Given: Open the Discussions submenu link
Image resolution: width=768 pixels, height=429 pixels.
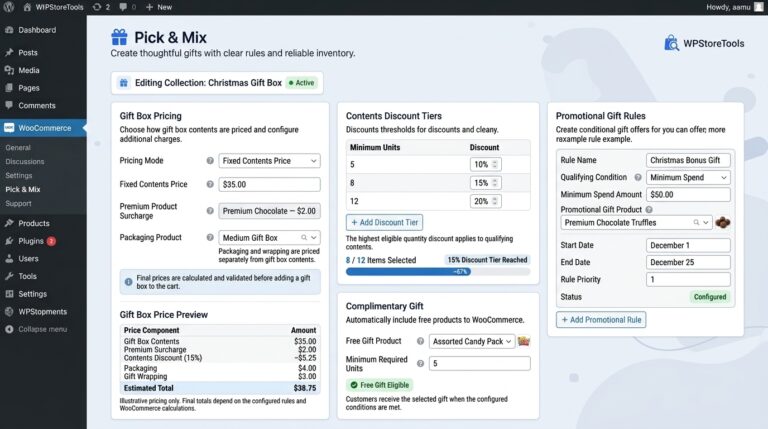Looking at the screenshot, I should tap(24, 161).
